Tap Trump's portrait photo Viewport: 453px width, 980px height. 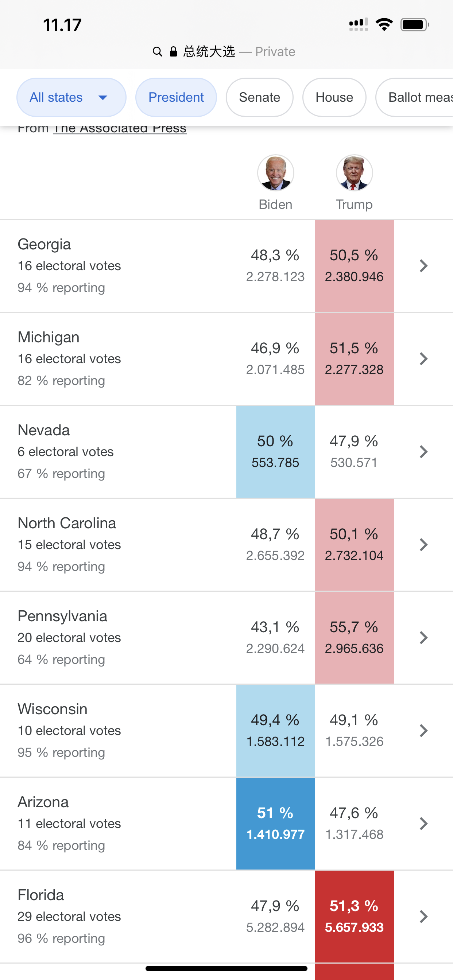[354, 173]
